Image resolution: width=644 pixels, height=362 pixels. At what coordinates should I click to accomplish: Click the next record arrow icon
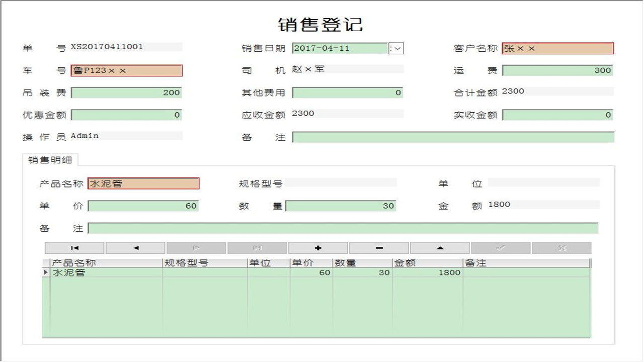196,247
